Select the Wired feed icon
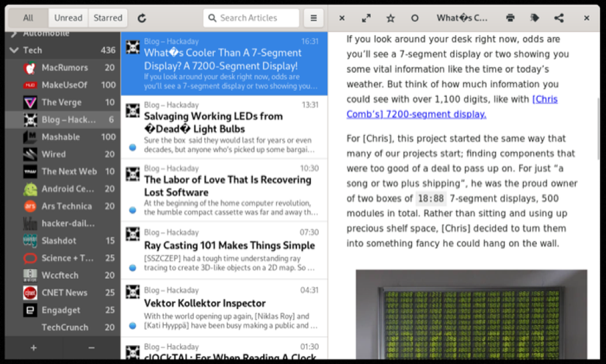This screenshot has width=606, height=364. click(30, 154)
